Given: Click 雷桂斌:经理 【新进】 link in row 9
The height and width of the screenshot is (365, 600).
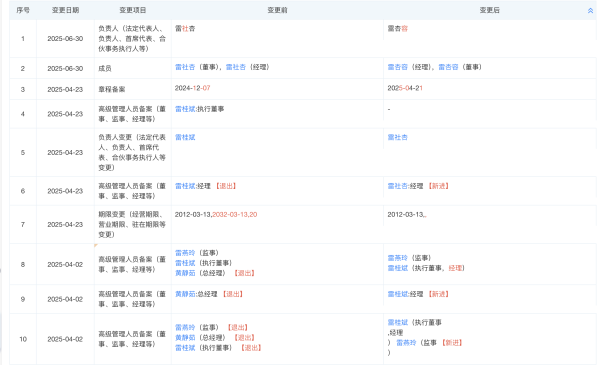Looking at the screenshot, I should point(398,294).
